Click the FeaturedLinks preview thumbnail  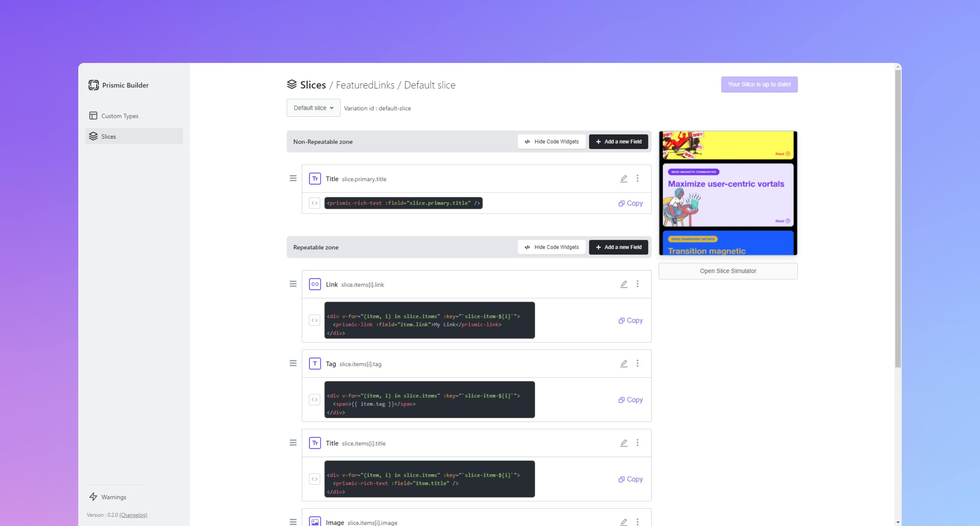(x=728, y=193)
